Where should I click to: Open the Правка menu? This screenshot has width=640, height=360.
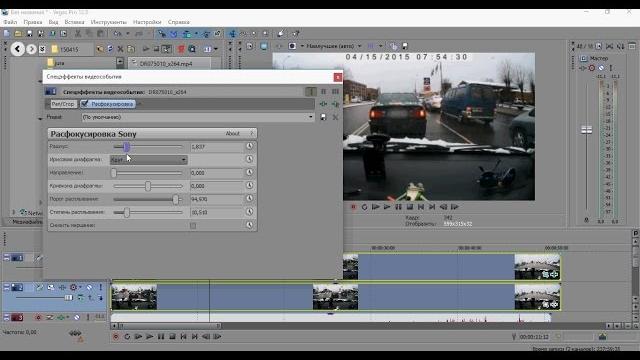[x=33, y=22]
